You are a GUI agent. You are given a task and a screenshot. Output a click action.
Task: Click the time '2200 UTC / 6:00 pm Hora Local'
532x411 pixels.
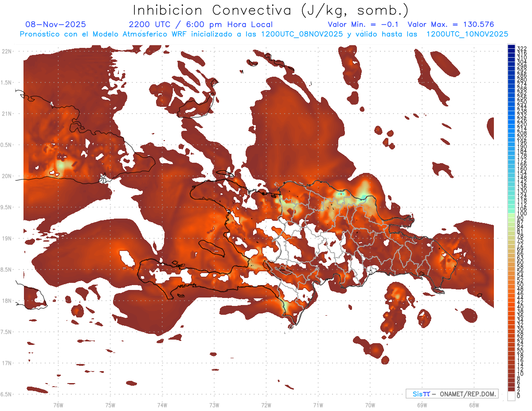(x=201, y=24)
